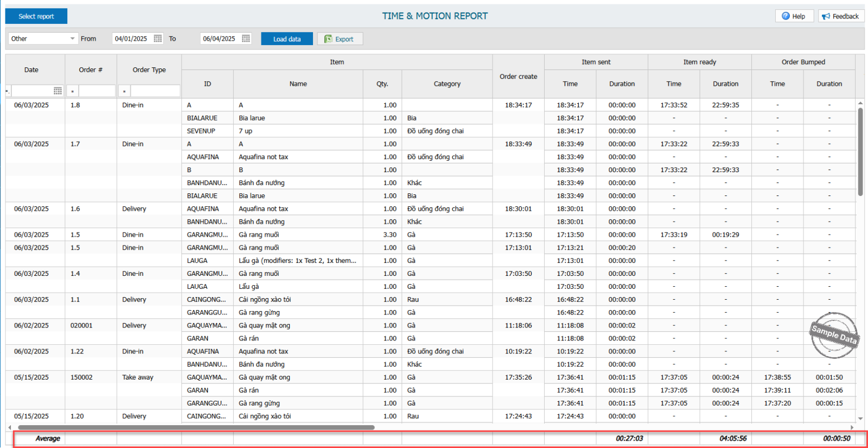Click order create time 11:18:06
Screen dimensions: 868x448
point(518,325)
